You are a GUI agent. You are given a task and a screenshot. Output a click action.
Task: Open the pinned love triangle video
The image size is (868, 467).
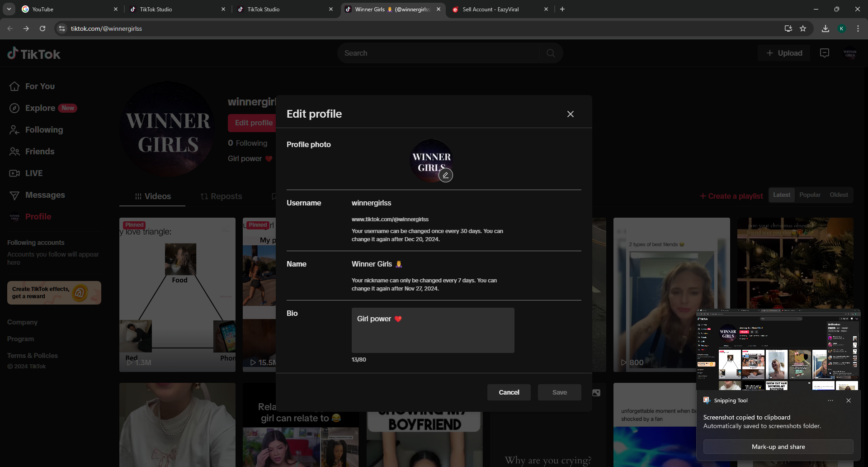click(177, 295)
